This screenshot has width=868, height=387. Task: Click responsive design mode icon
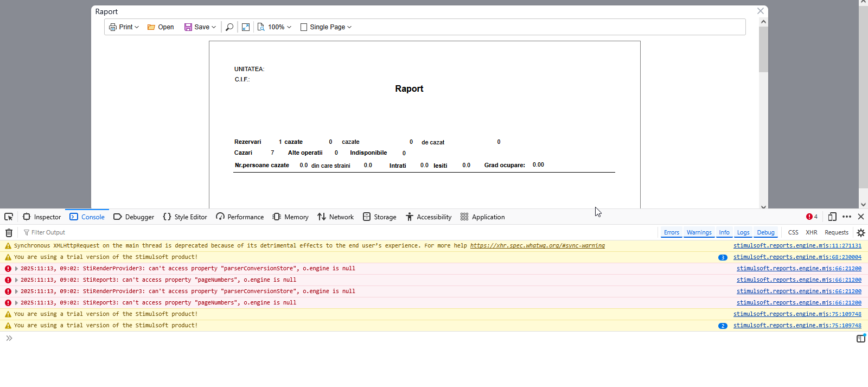click(x=832, y=217)
